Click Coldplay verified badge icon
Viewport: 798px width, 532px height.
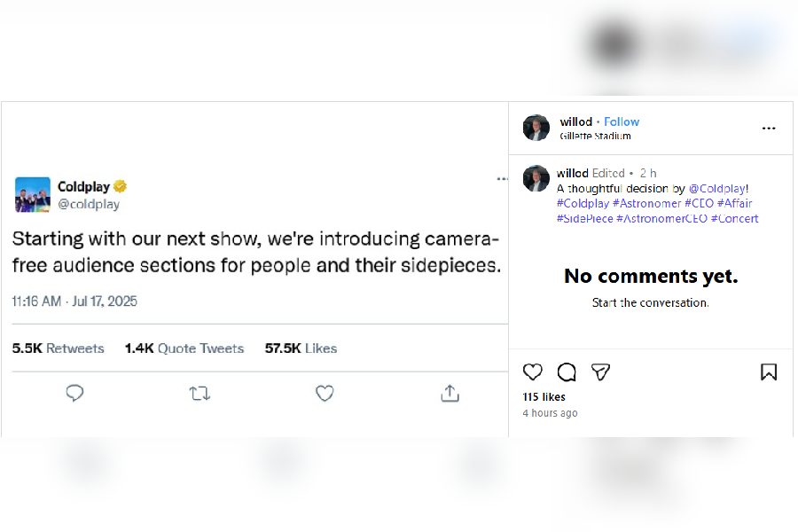120,186
